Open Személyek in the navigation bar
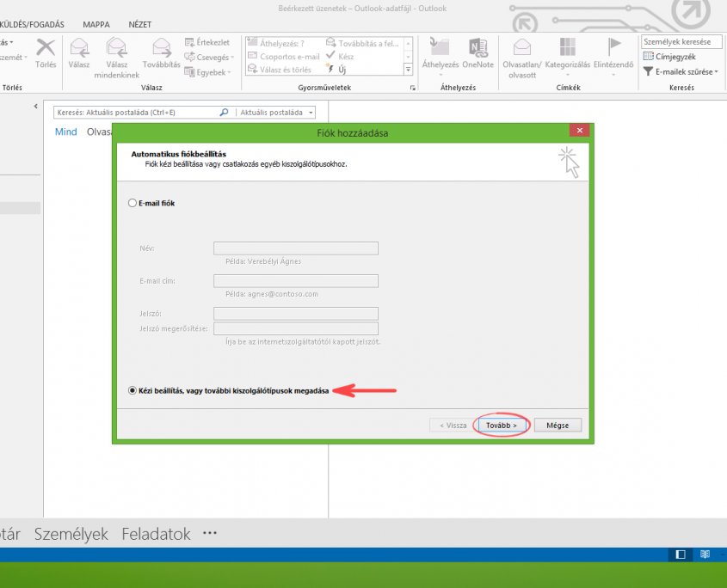The height and width of the screenshot is (588, 727). point(71,534)
